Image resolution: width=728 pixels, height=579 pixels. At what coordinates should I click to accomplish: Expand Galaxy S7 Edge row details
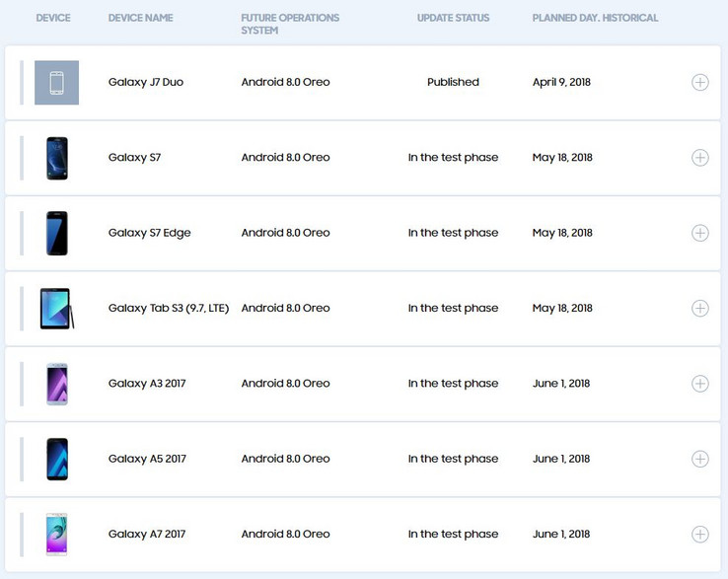coord(699,233)
